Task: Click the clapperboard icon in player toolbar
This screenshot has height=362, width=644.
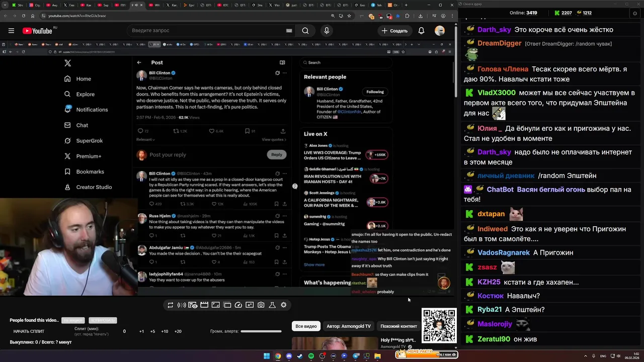Action: tap(204, 305)
